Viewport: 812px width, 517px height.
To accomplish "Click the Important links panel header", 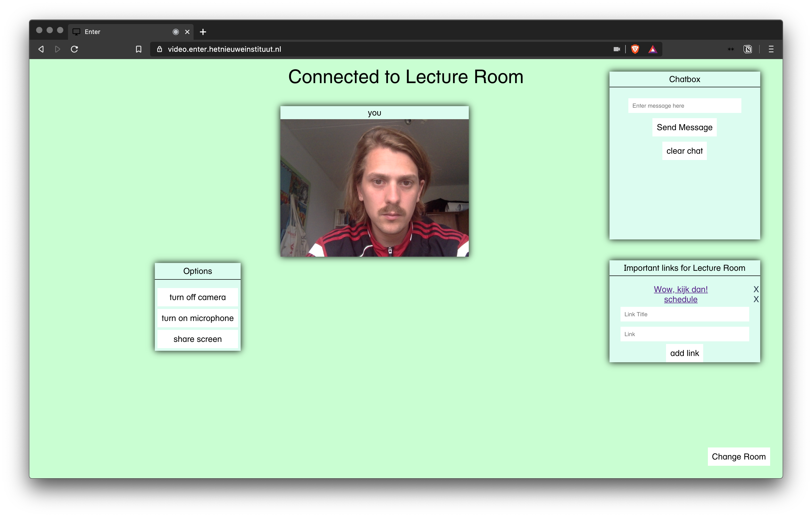I will pyautogui.click(x=685, y=268).
